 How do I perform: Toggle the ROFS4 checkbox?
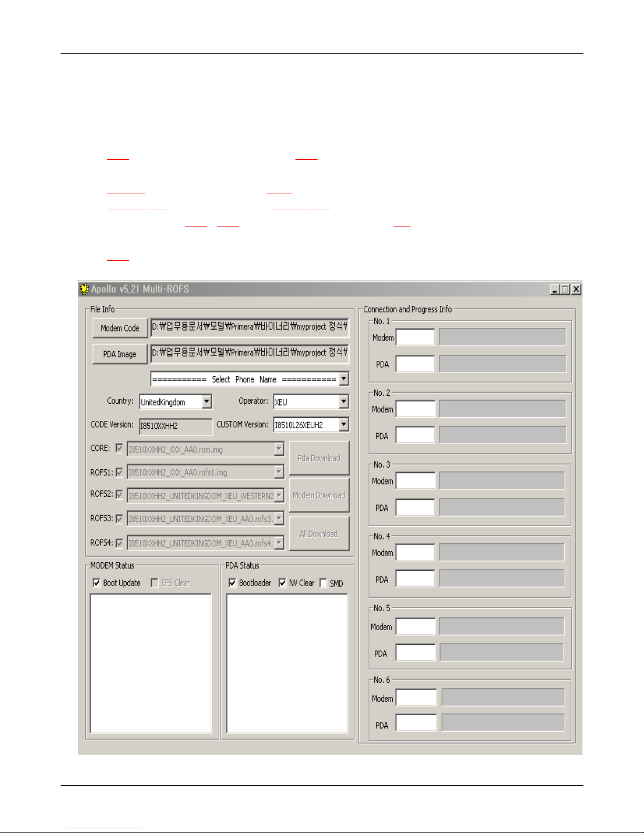coord(119,543)
